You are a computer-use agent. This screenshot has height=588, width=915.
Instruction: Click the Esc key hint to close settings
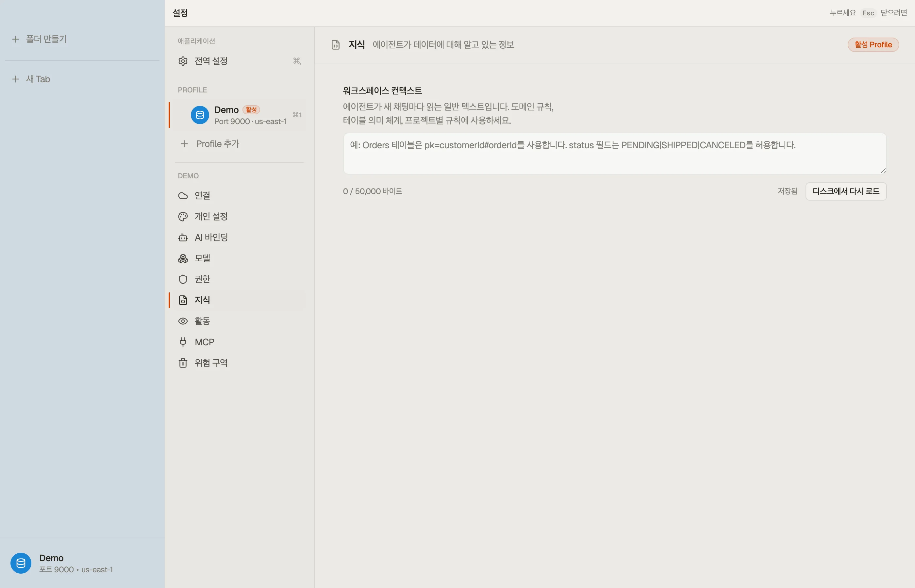(x=868, y=13)
